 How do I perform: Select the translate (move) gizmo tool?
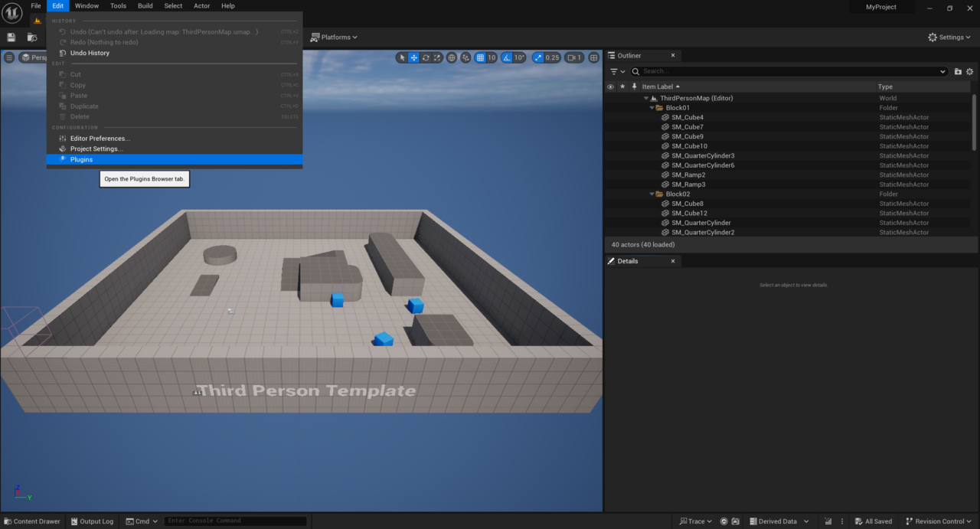coord(414,57)
